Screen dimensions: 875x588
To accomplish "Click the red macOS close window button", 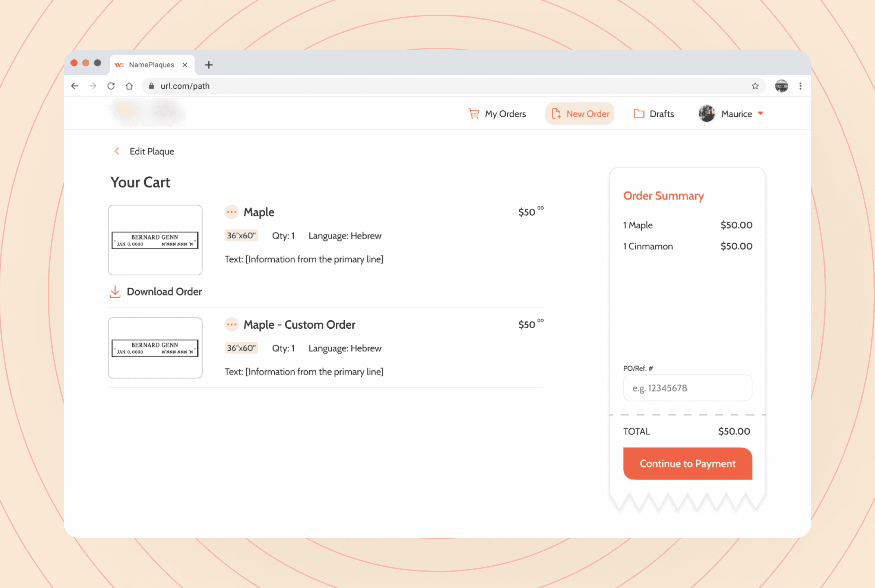I will 74,63.
